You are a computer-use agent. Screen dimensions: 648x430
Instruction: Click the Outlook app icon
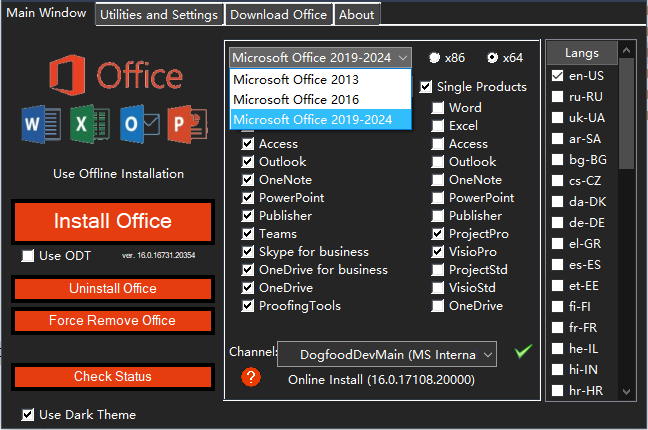coord(136,126)
